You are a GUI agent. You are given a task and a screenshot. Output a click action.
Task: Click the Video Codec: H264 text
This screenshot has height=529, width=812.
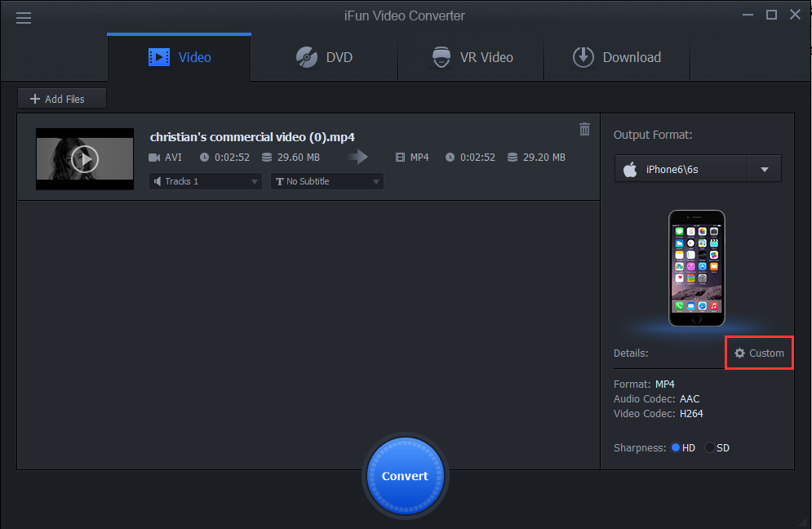[x=659, y=413]
